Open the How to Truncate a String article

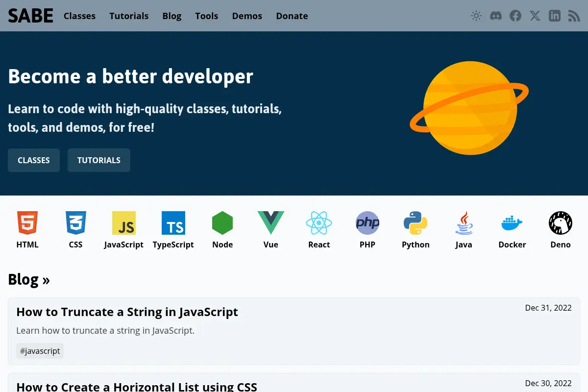pos(127,312)
